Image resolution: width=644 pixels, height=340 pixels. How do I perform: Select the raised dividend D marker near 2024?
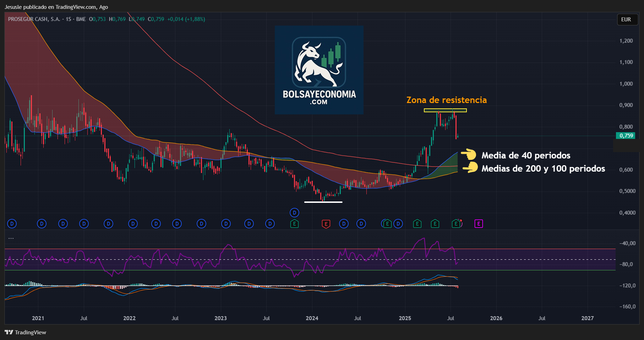(294, 213)
